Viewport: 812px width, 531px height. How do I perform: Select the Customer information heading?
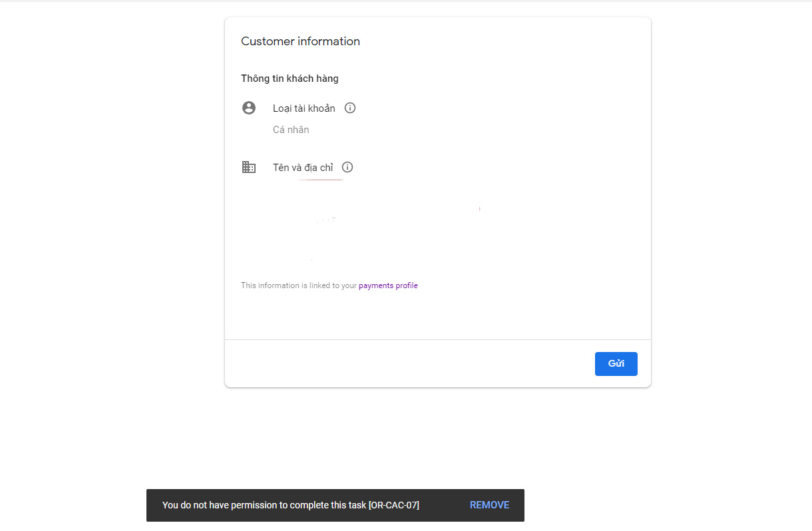300,41
